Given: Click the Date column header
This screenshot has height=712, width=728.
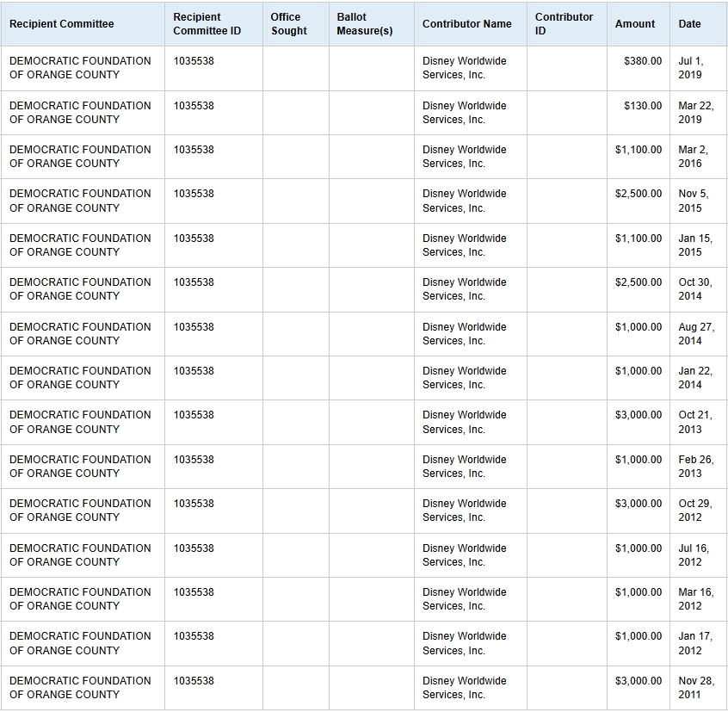Looking at the screenshot, I should point(690,24).
